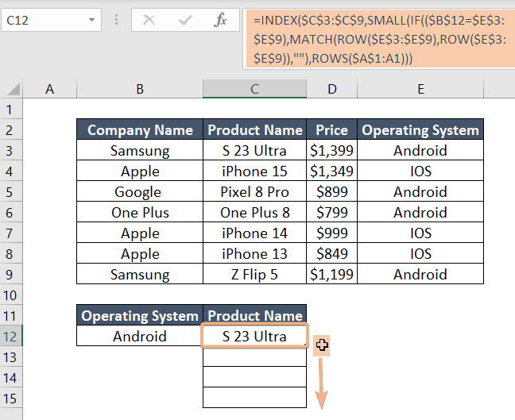
Task: Select the $999 price cell
Action: 331,233
